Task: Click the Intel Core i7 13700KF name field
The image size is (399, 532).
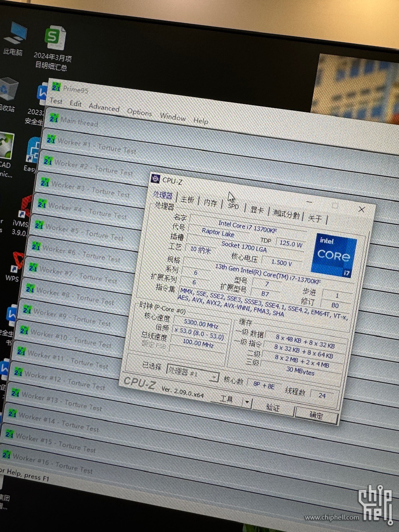Action: [x=248, y=227]
